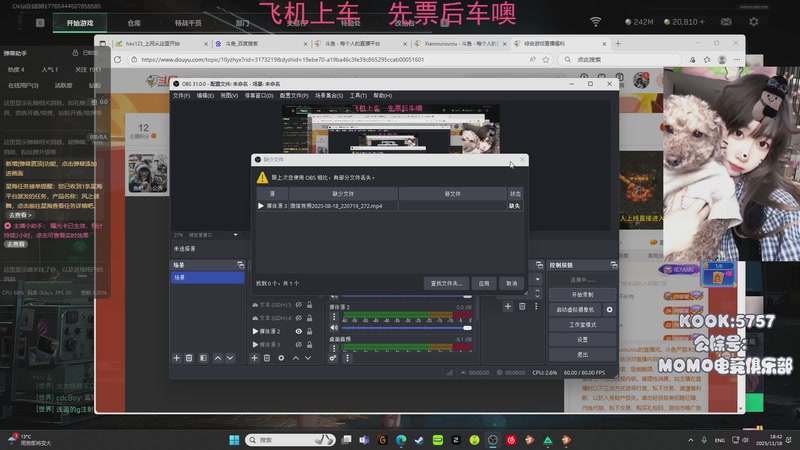Add a new source with plus icon
This screenshot has width=800, height=450.
[x=254, y=358]
